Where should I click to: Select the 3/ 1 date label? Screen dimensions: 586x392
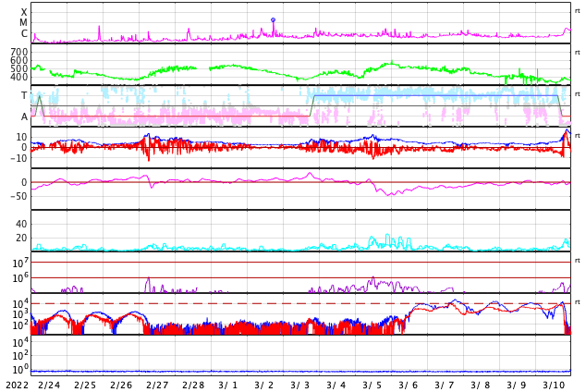click(x=228, y=386)
